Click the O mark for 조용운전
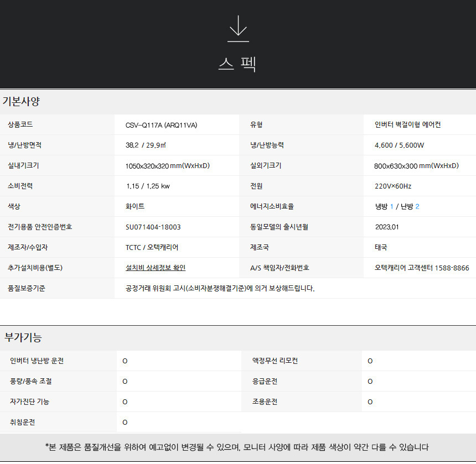The height and width of the screenshot is (464, 476). 370,402
